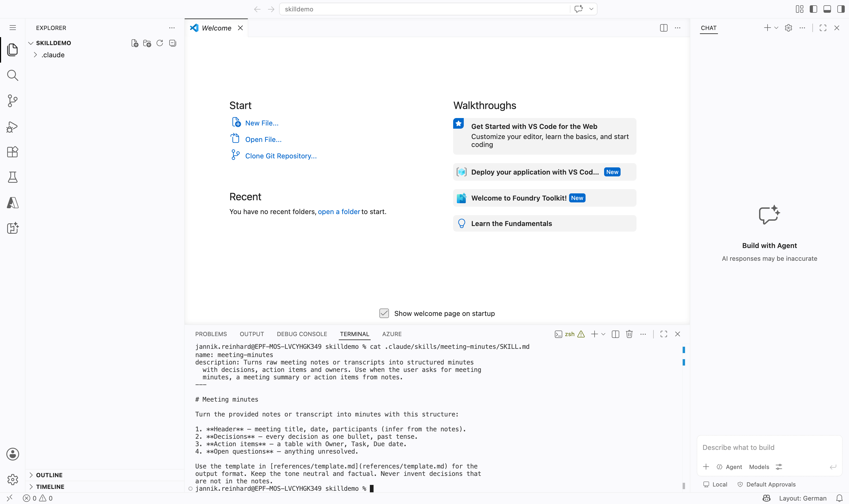This screenshot has height=504, width=849.
Task: Click the terminal scrollbar thumb
Action: click(684, 486)
